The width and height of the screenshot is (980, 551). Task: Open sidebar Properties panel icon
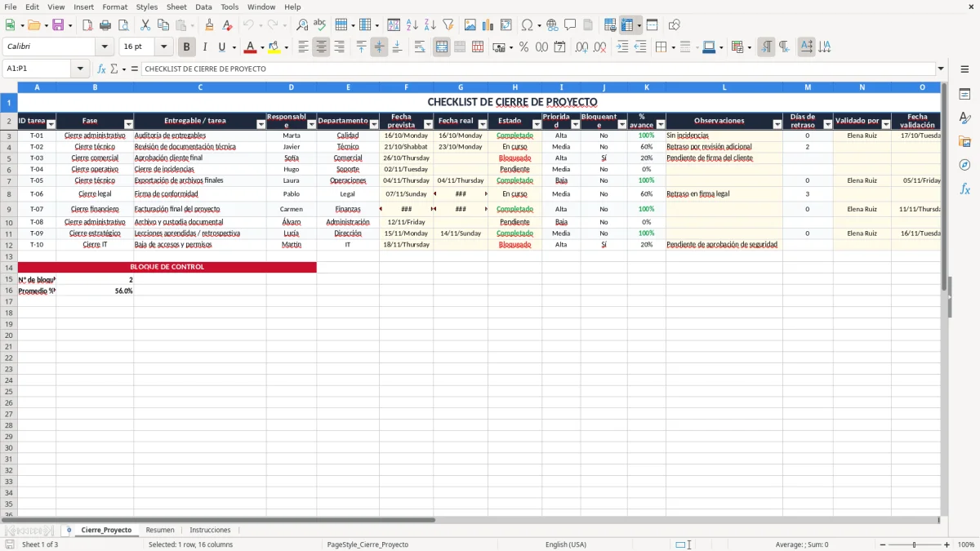click(x=964, y=94)
